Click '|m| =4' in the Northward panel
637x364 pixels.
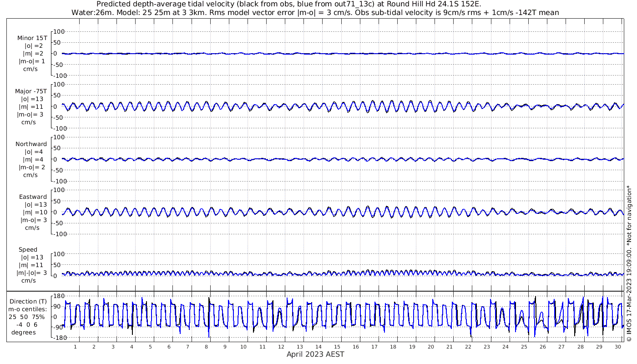click(33, 159)
